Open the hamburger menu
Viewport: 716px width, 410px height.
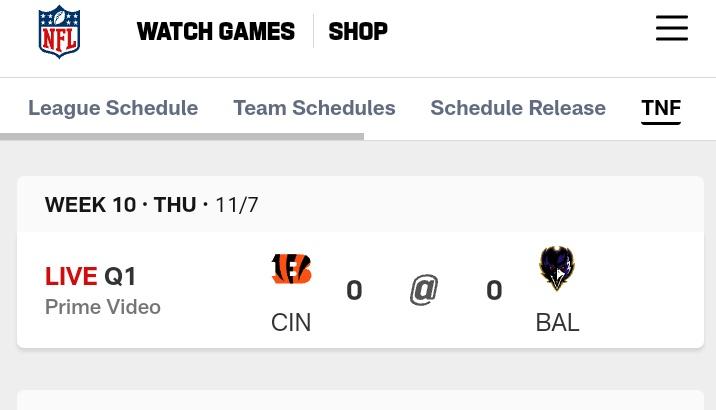click(x=672, y=28)
